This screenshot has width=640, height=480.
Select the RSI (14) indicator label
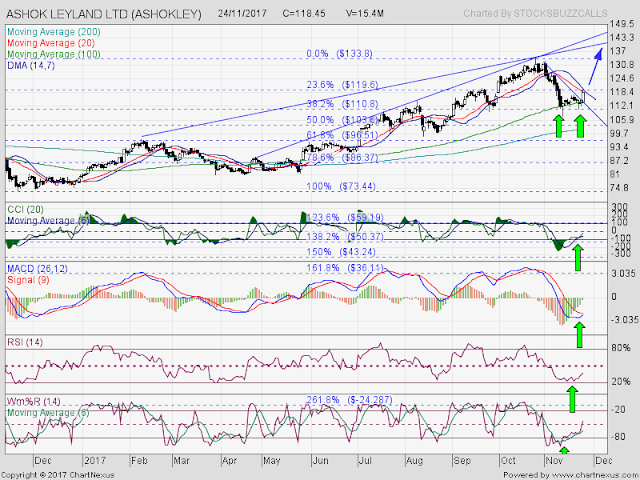[24, 342]
